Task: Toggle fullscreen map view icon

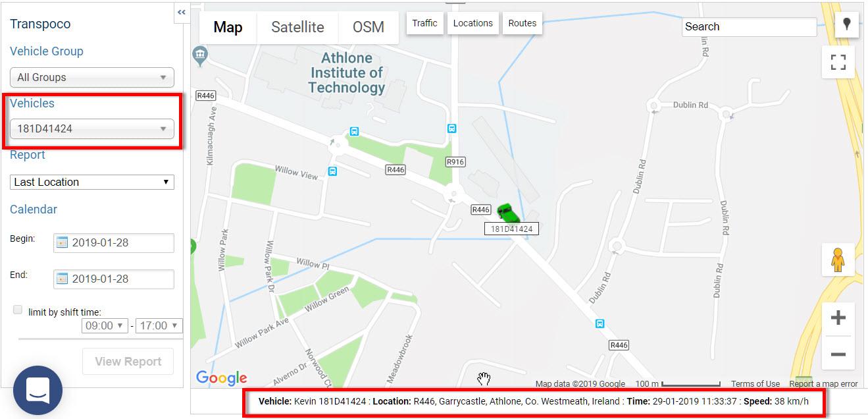Action: click(838, 62)
